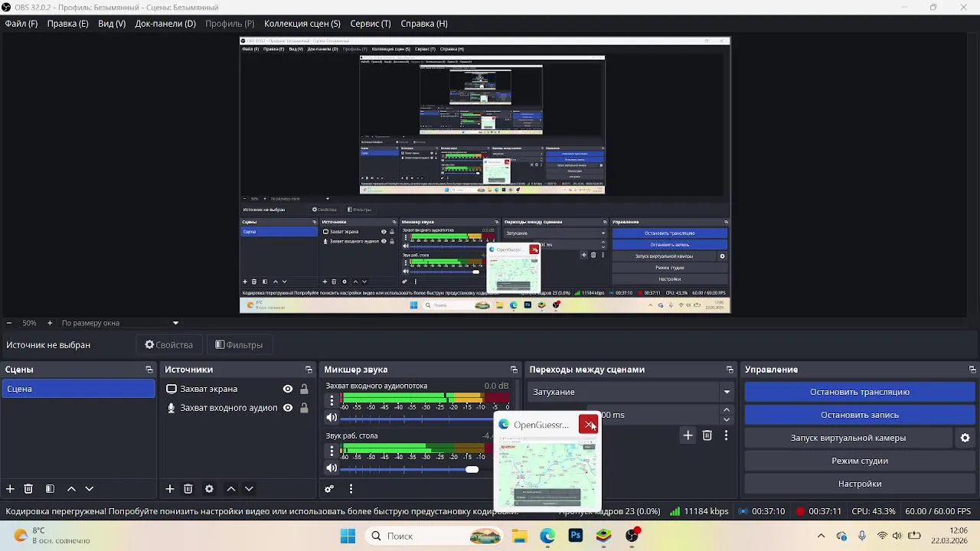Unlock the Захват входного аудиопотока source
Viewport: 980px width, 551px height.
click(x=304, y=408)
